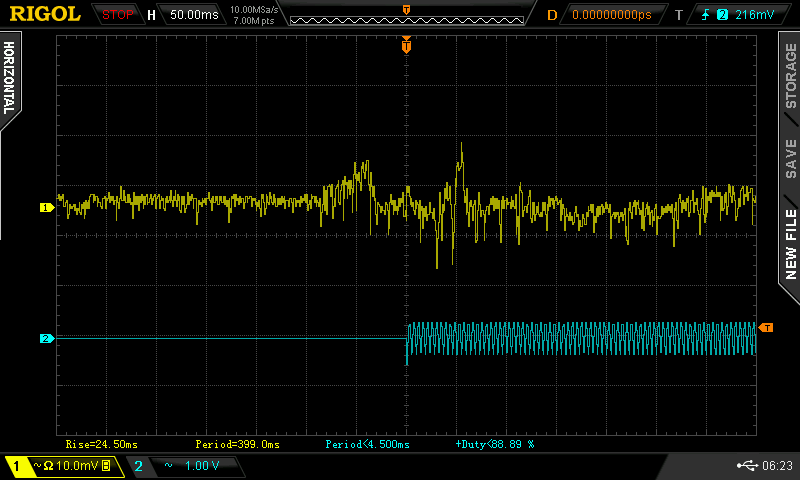
Task: Click the T trigger label at top
Action: coord(679,15)
